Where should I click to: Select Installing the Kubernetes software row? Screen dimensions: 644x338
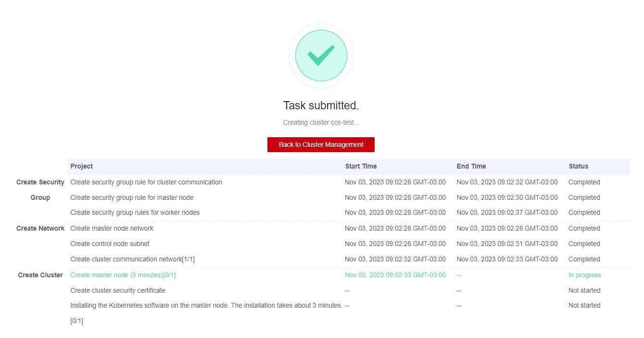pyautogui.click(x=206, y=305)
